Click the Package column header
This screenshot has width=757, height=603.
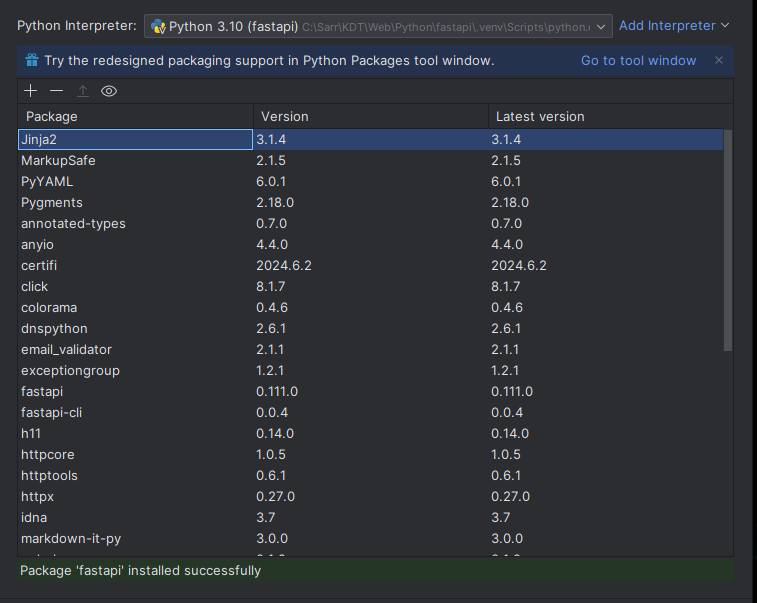click(x=136, y=116)
